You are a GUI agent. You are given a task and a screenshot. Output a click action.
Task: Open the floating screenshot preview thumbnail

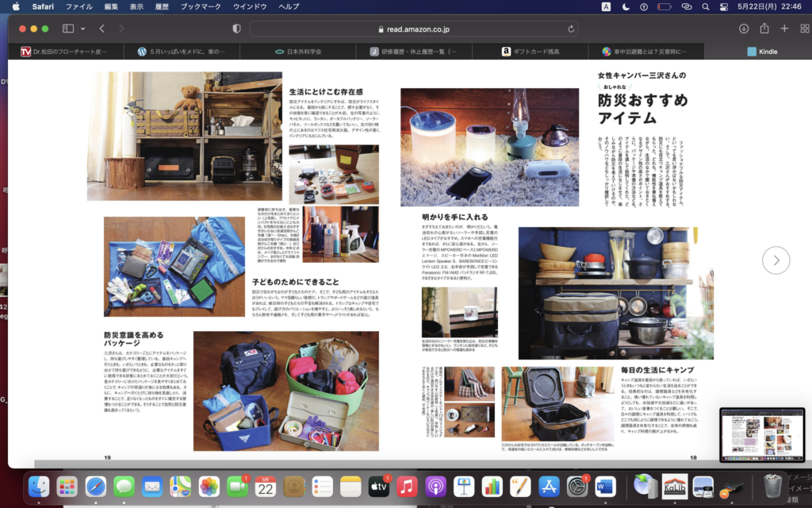[x=761, y=435]
